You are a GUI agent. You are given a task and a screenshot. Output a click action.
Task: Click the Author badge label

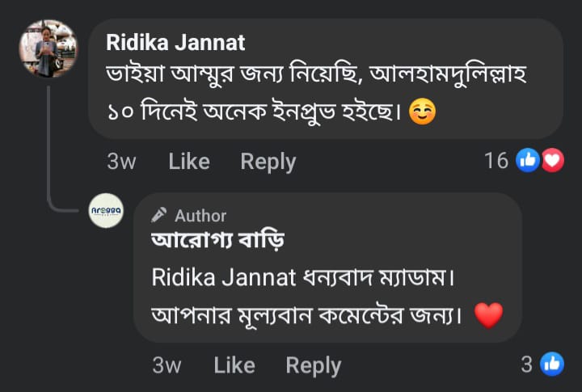[x=200, y=216]
